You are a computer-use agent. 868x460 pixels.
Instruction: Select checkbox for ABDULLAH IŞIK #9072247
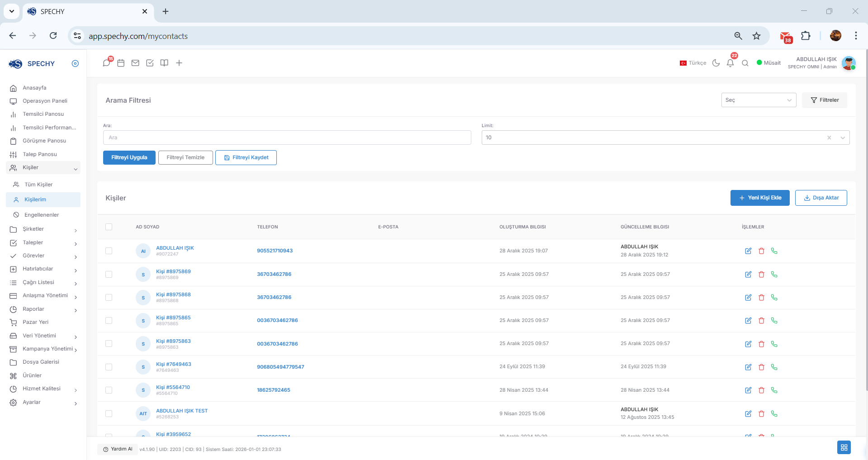[x=109, y=251]
